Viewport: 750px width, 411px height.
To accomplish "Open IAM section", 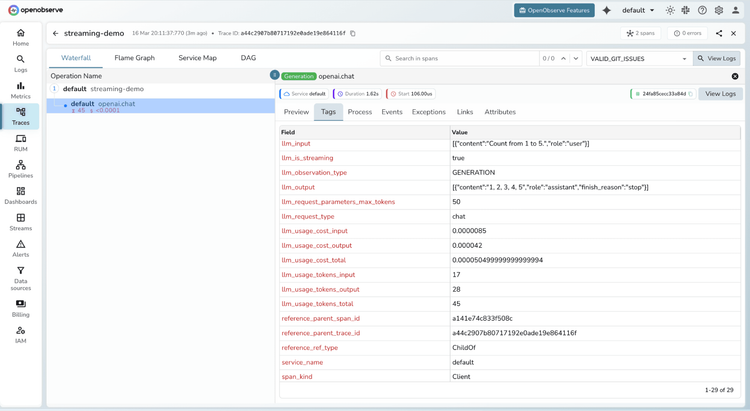I will pyautogui.click(x=21, y=334).
